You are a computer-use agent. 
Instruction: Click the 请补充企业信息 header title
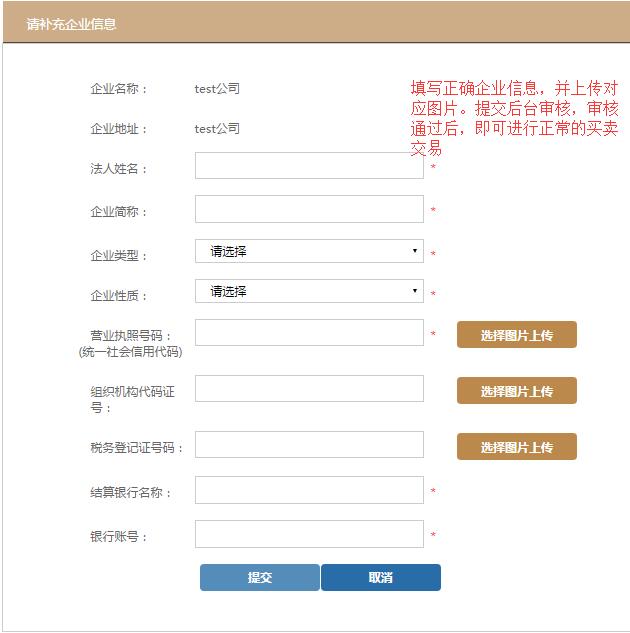coord(71,23)
